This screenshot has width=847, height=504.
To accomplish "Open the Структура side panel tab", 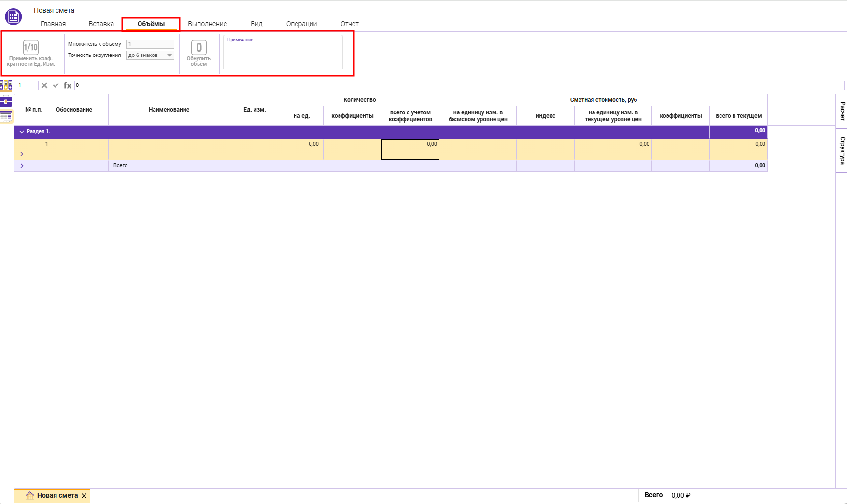I will coord(842,150).
